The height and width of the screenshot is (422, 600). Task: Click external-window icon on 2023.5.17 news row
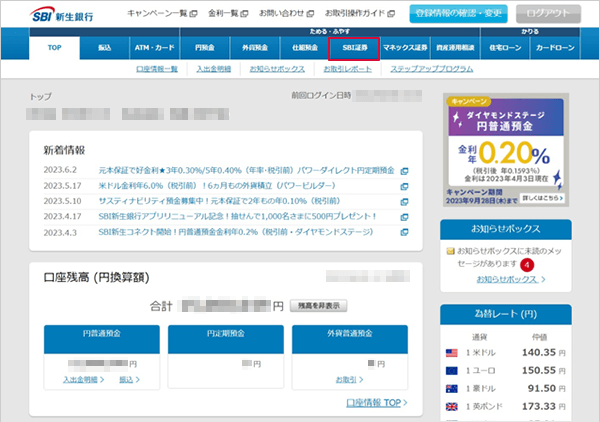(404, 186)
